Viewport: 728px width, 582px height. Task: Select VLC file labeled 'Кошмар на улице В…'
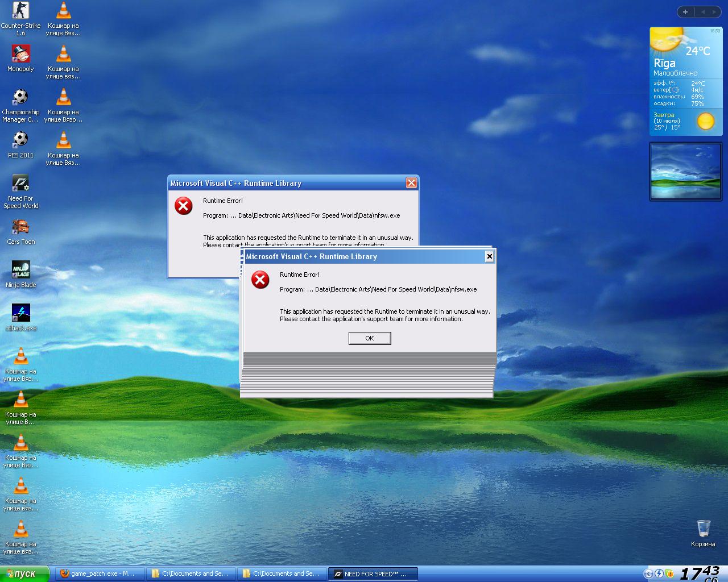(x=20, y=408)
